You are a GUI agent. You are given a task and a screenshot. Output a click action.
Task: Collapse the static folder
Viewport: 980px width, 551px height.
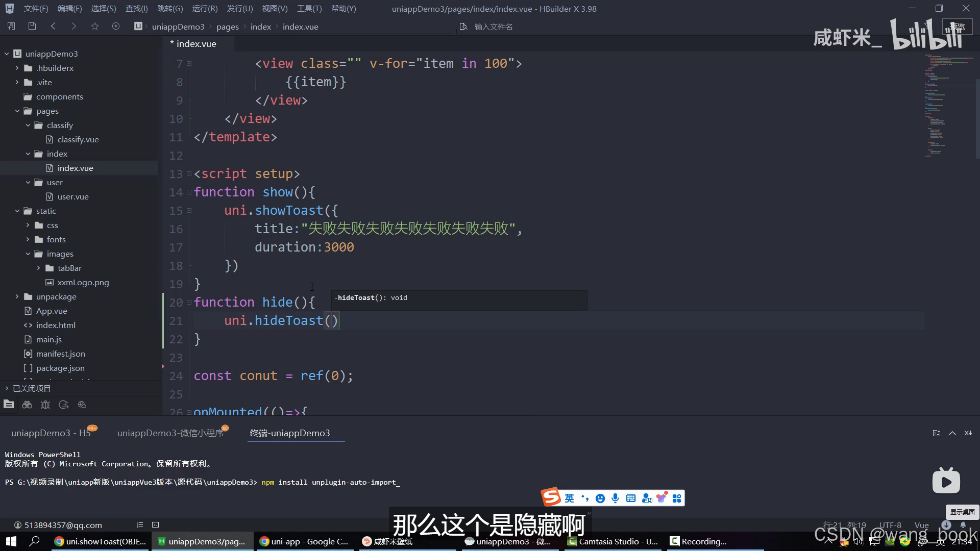click(17, 211)
